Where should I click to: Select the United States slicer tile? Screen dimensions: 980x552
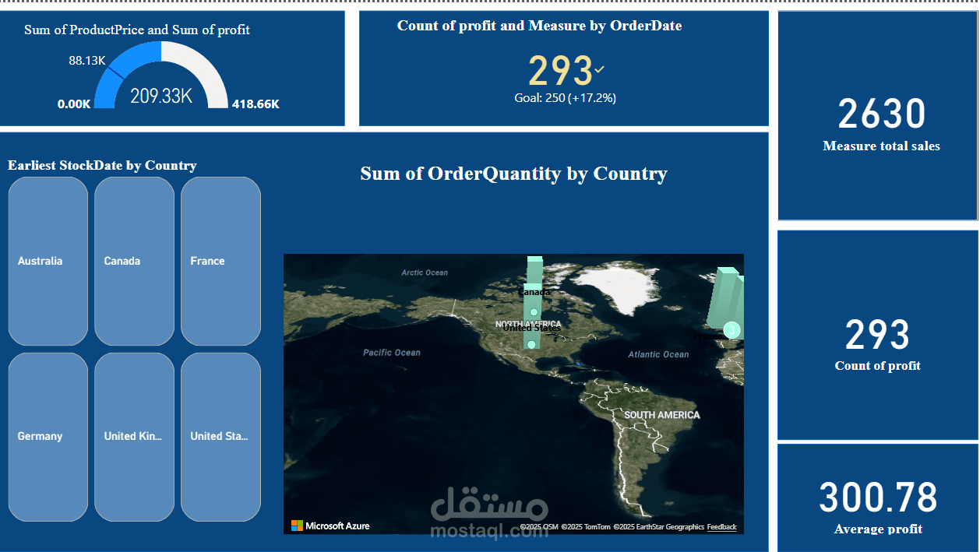[220, 437]
